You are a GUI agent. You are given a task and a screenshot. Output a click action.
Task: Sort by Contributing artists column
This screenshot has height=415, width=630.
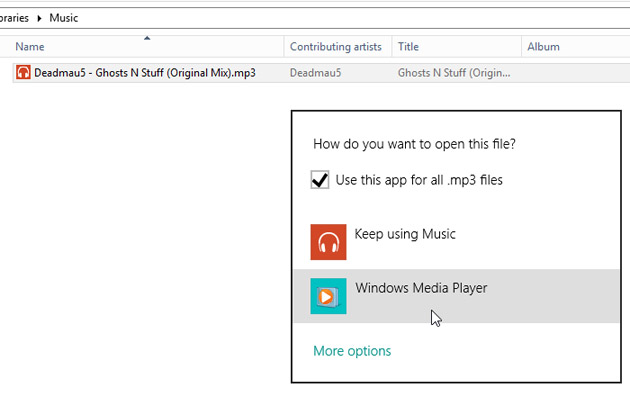tap(338, 47)
